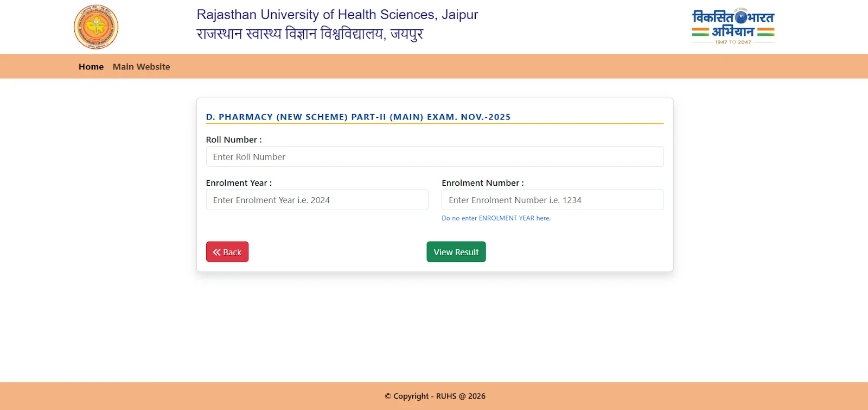The height and width of the screenshot is (410, 868).
Task: Click the exam heading "D. PHARMACY (NEW SCHEME) PART-II (MAIN) EXAM. NOV.-2025"
Action: point(358,117)
